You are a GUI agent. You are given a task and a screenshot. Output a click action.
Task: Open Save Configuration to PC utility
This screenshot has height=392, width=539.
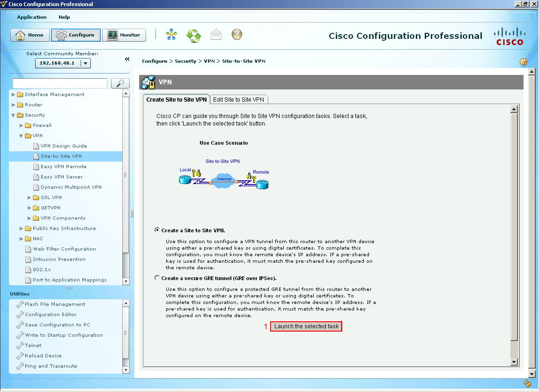coord(58,325)
